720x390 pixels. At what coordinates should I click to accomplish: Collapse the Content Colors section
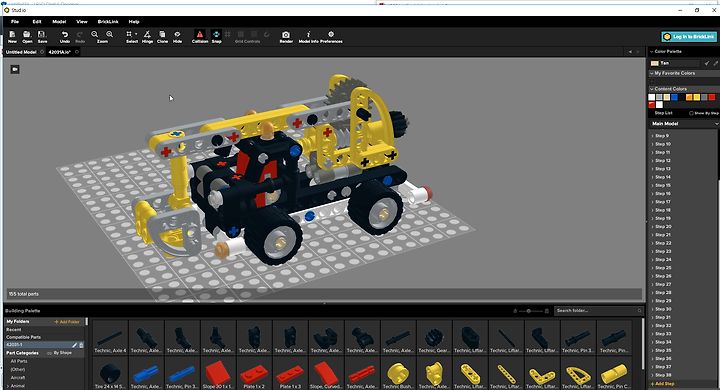click(652, 89)
